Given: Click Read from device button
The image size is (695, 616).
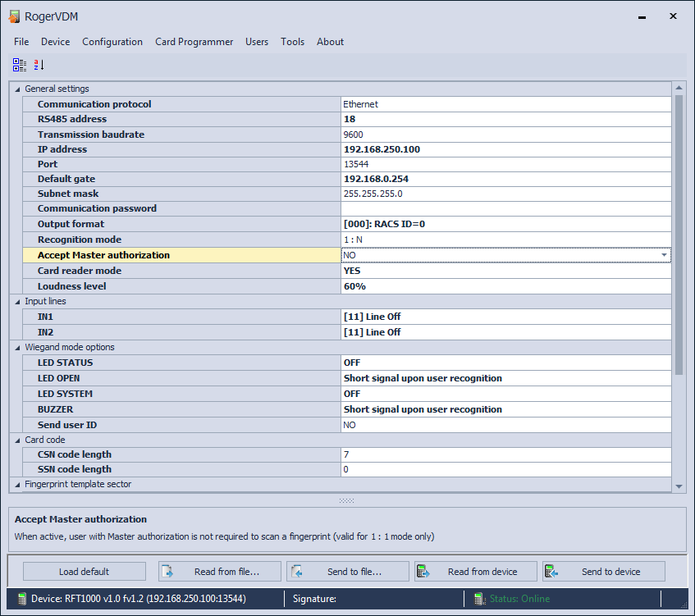Looking at the screenshot, I should pos(476,572).
